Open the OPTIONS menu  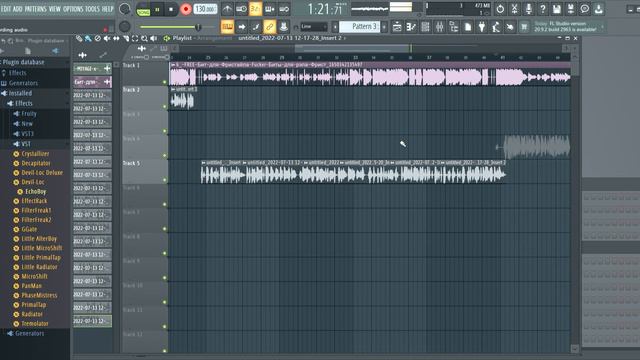tap(73, 9)
